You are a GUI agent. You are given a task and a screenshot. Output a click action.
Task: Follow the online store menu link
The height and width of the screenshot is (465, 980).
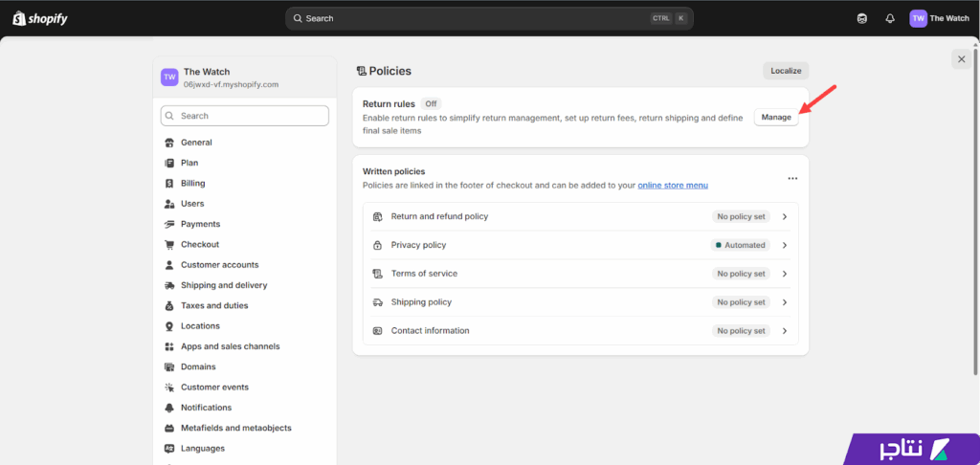673,185
